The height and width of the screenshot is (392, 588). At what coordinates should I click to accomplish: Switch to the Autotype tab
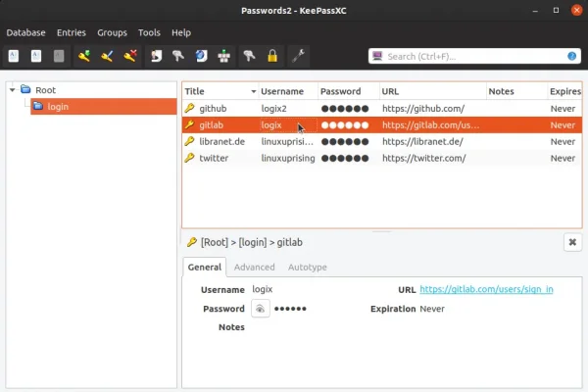point(307,267)
